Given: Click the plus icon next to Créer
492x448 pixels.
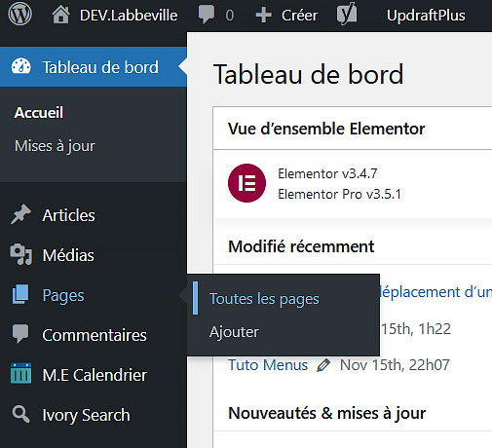Looking at the screenshot, I should click(x=263, y=15).
